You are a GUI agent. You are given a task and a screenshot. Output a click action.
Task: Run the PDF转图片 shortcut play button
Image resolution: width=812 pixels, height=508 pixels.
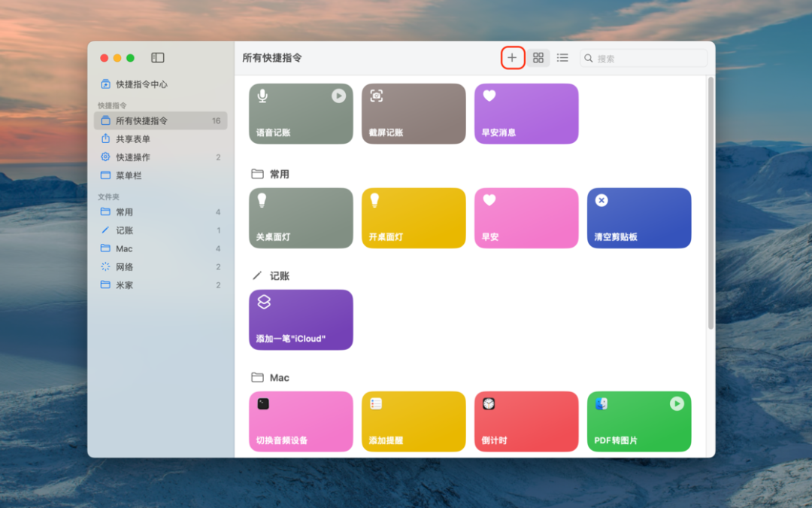pos(677,404)
